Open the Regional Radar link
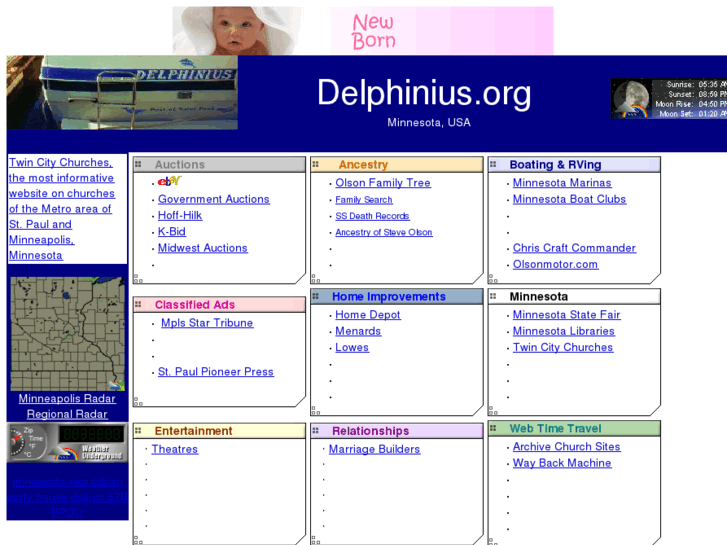The height and width of the screenshot is (545, 727). click(x=67, y=414)
